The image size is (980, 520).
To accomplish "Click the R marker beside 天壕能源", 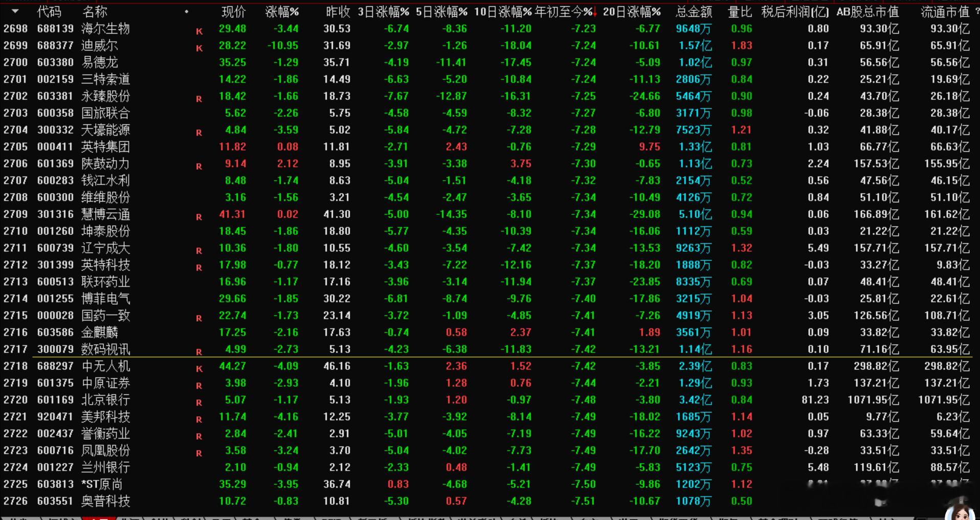I will (199, 133).
